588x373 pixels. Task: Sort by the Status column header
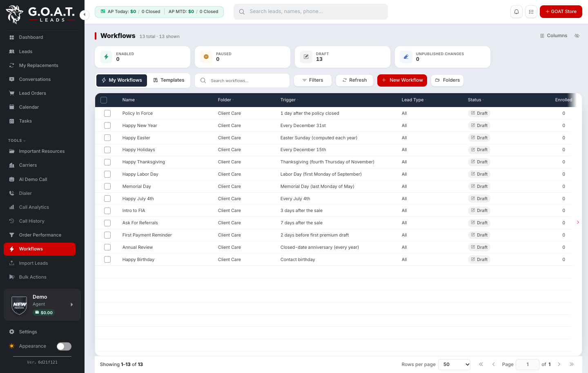tap(474, 100)
